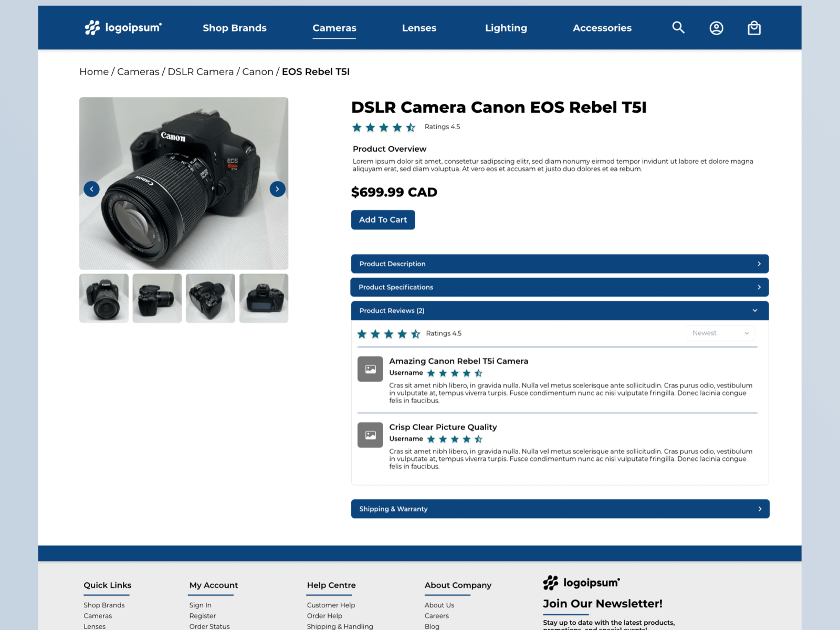The height and width of the screenshot is (630, 840).
Task: Click My Account footer heading
Action: 214,585
